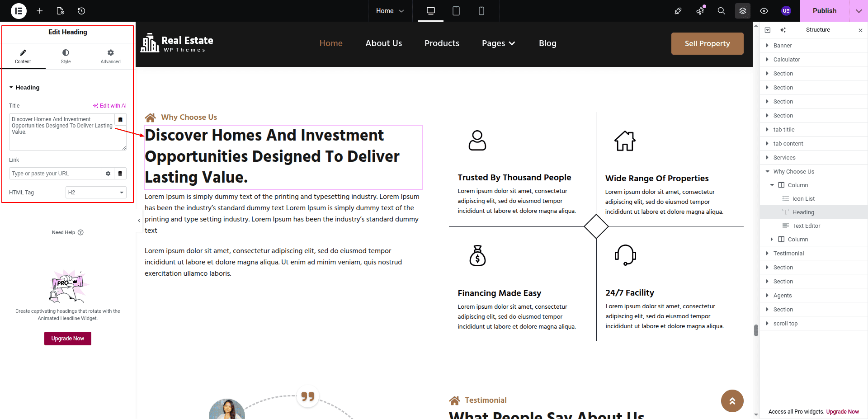Open the Finder search icon
The height and width of the screenshot is (419, 868).
tap(722, 11)
